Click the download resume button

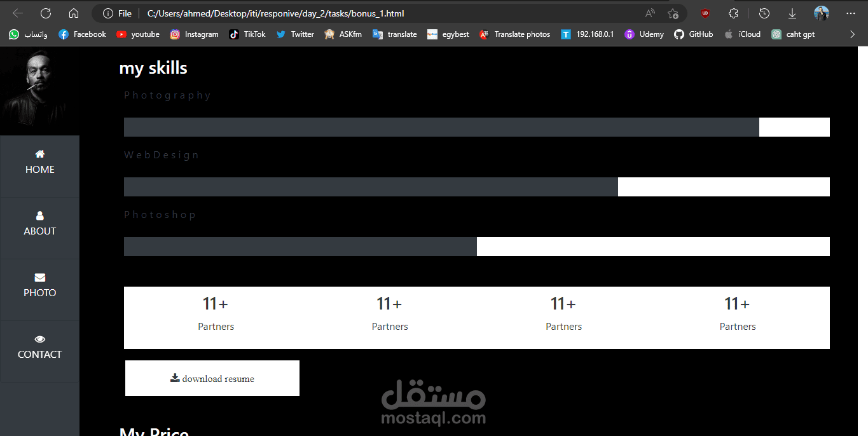click(x=212, y=378)
